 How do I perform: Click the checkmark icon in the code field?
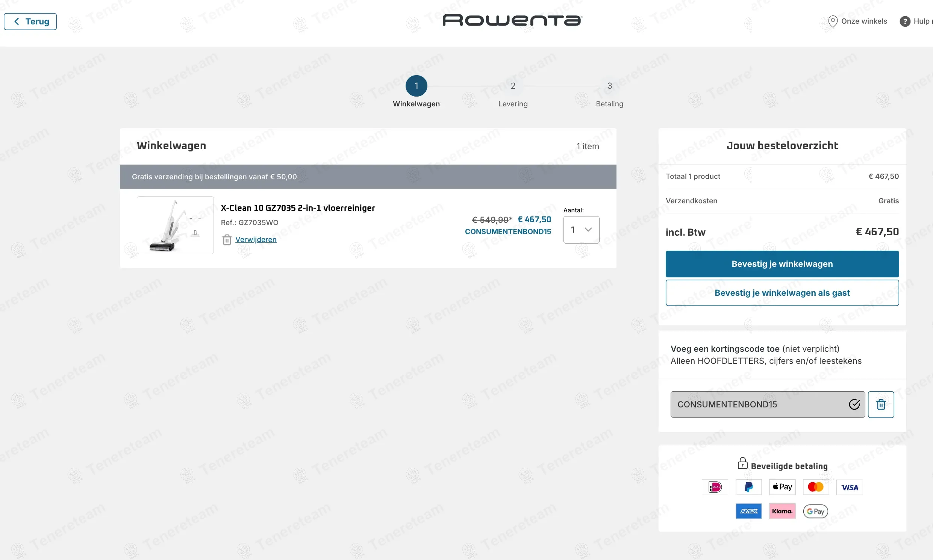854,404
